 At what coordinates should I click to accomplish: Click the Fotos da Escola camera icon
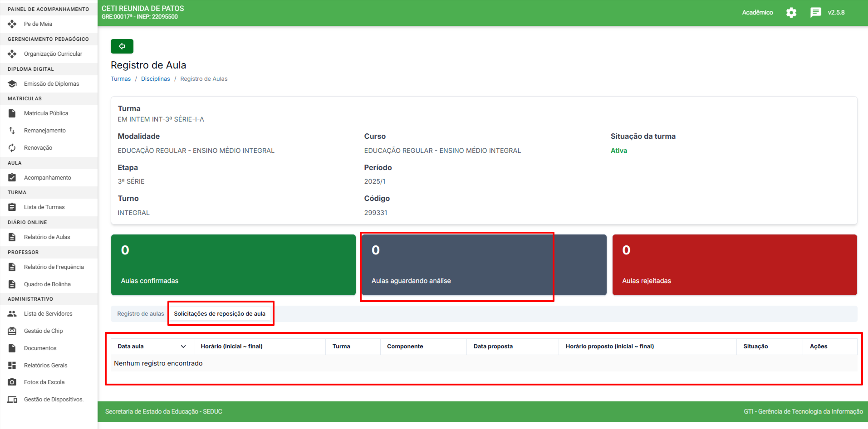12,382
